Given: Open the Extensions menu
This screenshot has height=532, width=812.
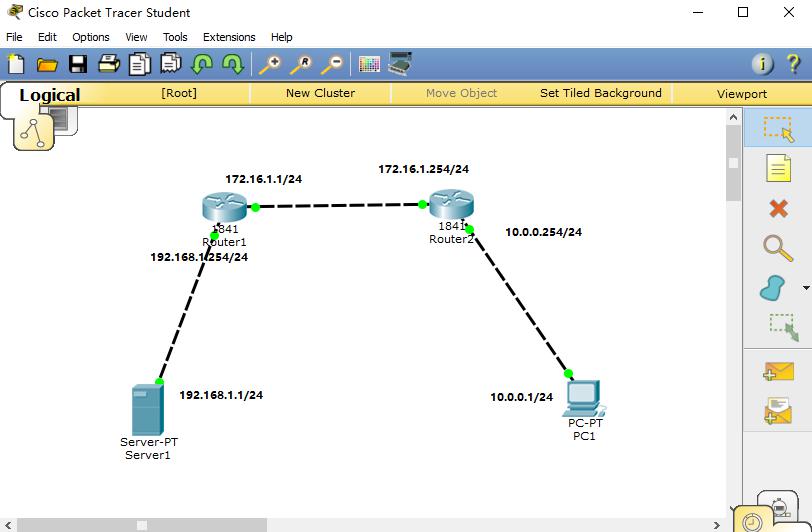Looking at the screenshot, I should 229,37.
